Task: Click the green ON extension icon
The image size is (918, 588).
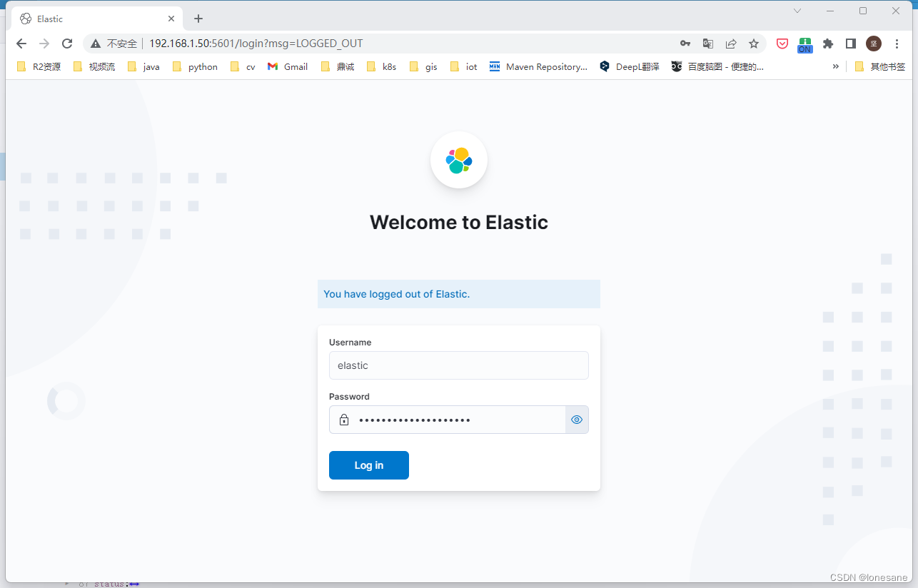Action: [805, 45]
